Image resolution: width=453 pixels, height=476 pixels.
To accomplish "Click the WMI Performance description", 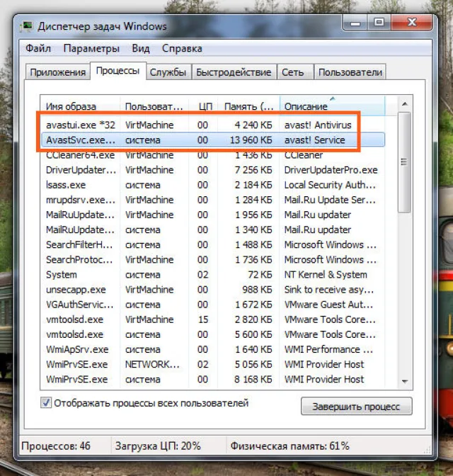I will point(328,349).
